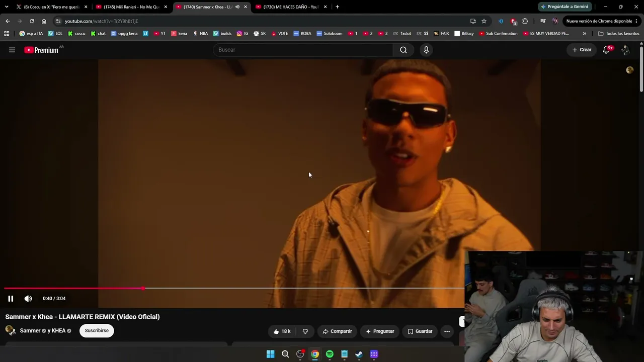Open the media controls toolbar icon

543,21
